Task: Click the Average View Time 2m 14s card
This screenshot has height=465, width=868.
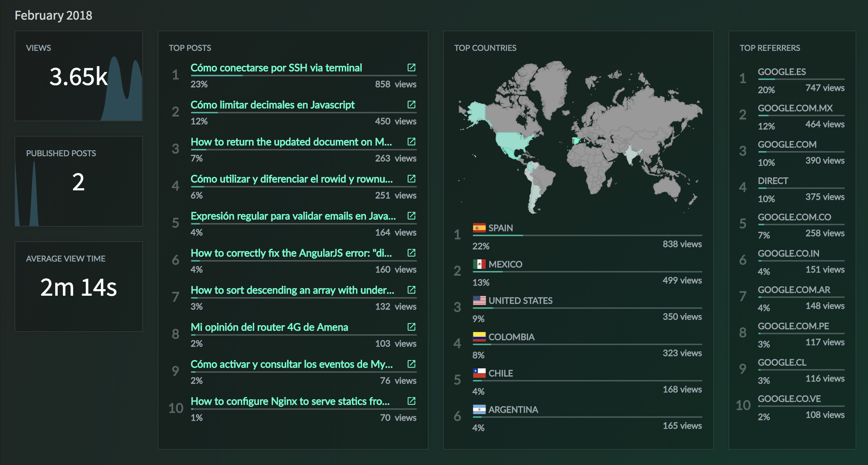Action: coord(79,287)
